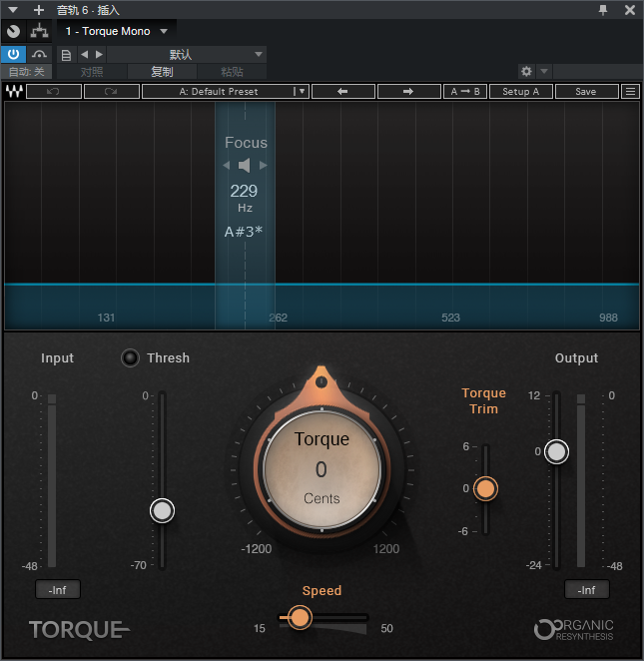
Task: Go to next preset arrow
Action: click(x=99, y=54)
